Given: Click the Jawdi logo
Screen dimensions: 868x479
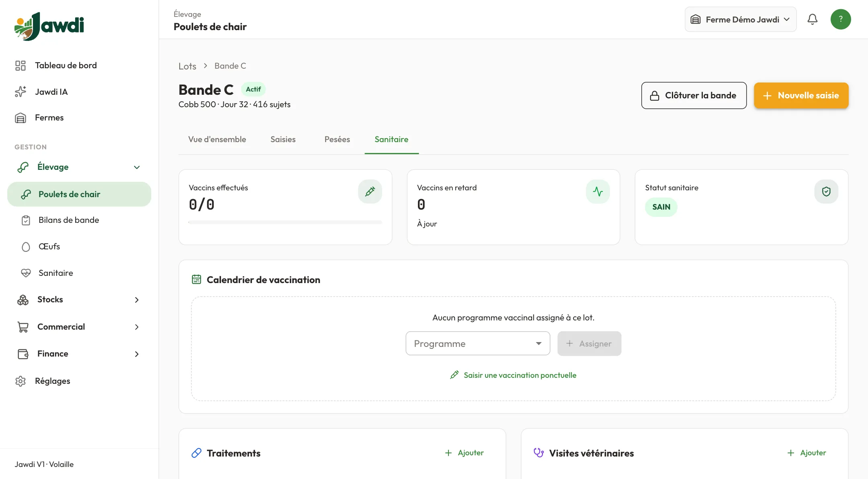Looking at the screenshot, I should (49, 26).
